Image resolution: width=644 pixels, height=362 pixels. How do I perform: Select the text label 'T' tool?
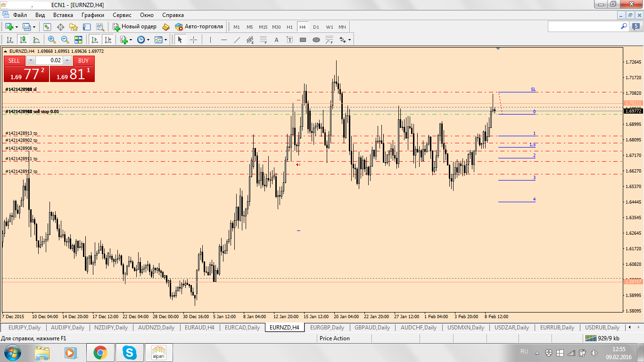289,40
